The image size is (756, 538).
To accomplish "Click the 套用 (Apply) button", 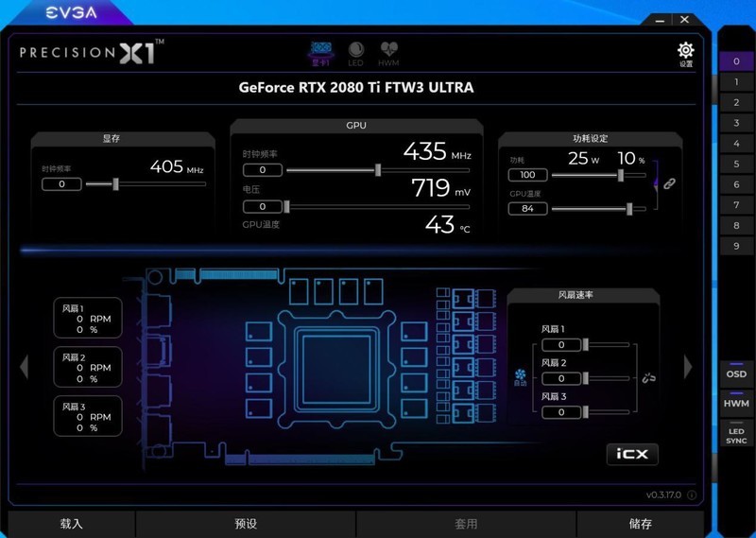I will (466, 524).
